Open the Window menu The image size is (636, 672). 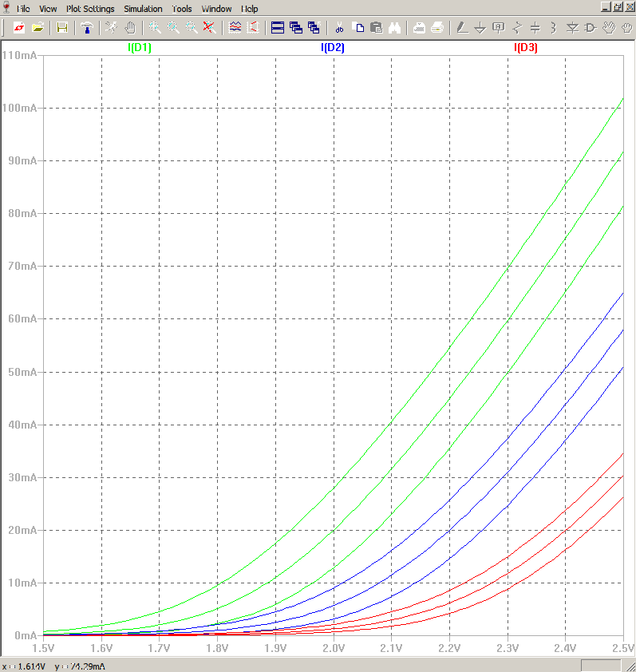tap(216, 9)
